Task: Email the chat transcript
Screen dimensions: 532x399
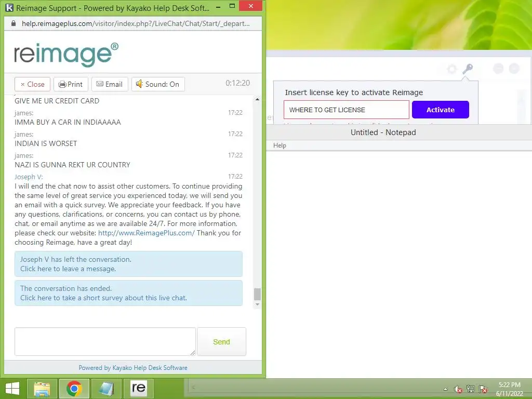Action: click(x=110, y=84)
